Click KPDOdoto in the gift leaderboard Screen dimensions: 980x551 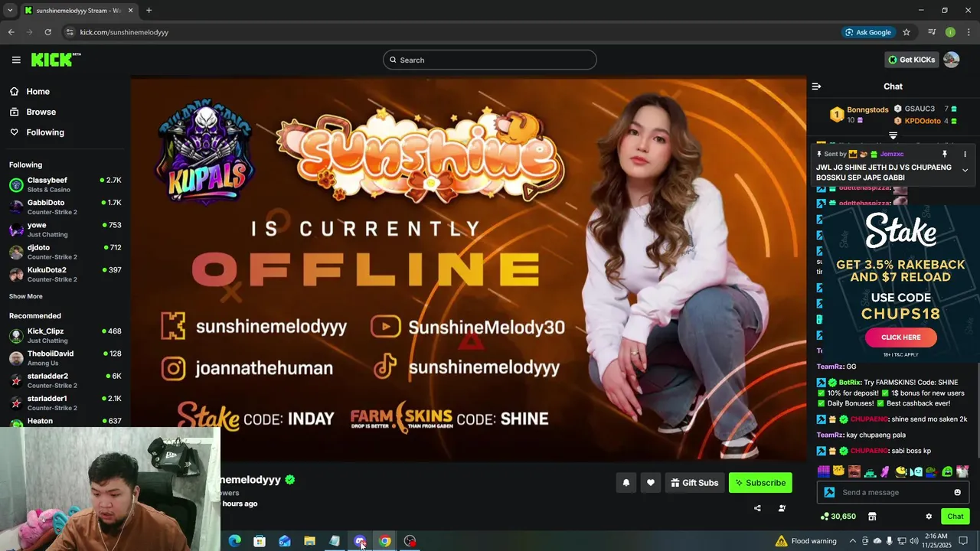coord(923,121)
